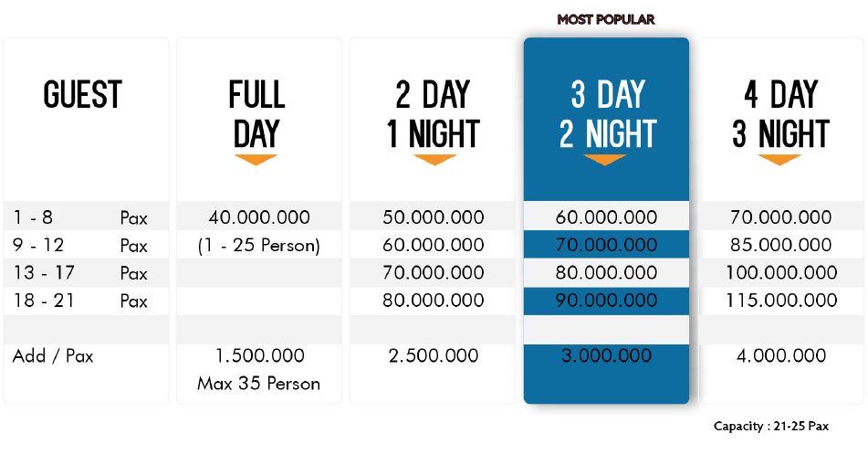Click the orange arrow under Full Day
The width and height of the screenshot is (868, 465).
click(256, 160)
